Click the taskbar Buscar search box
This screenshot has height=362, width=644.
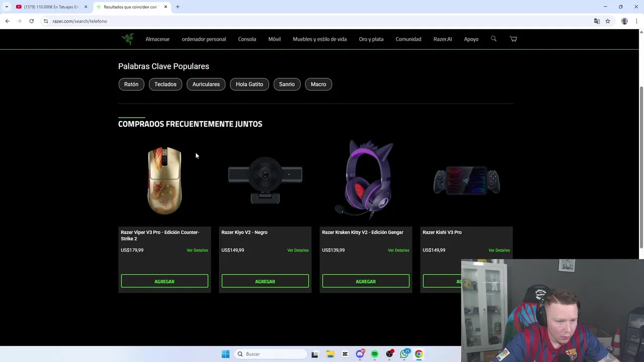(x=271, y=354)
